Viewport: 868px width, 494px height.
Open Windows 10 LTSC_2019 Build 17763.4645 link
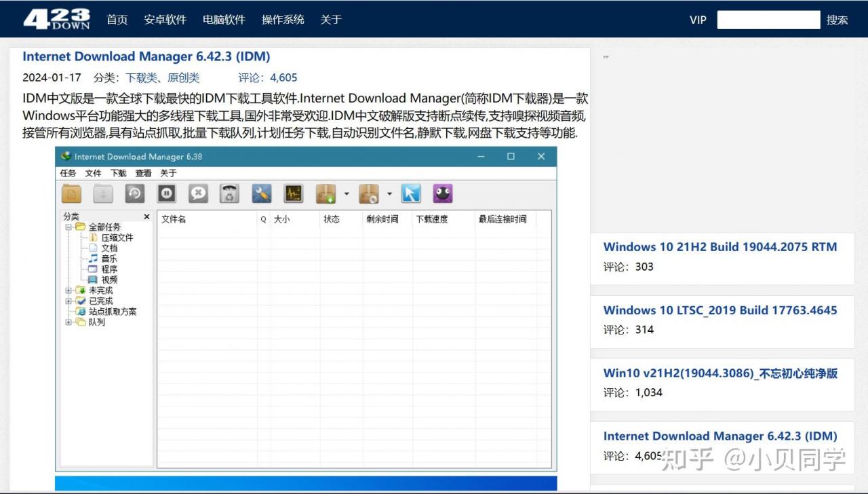[x=720, y=310]
